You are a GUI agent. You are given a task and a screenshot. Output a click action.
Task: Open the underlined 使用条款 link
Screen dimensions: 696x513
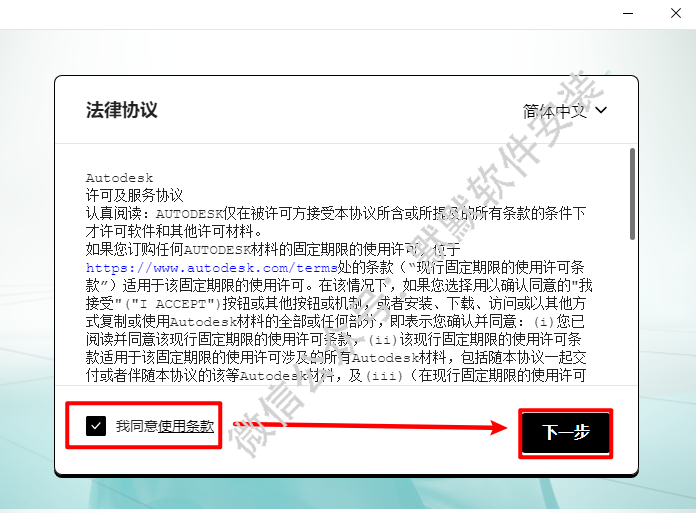[x=186, y=426]
